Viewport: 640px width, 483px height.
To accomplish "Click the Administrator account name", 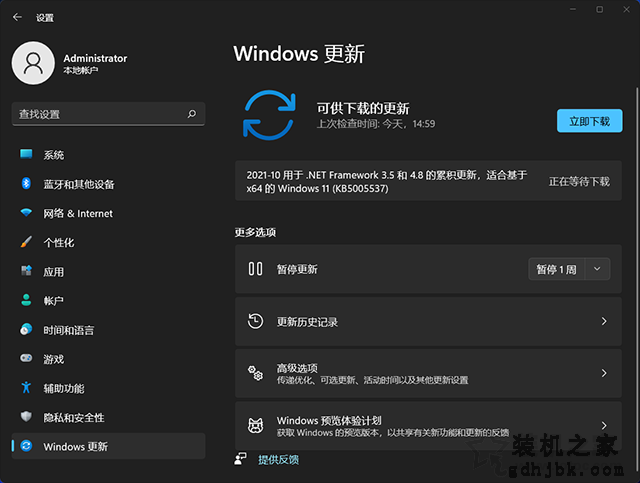I will (95, 58).
